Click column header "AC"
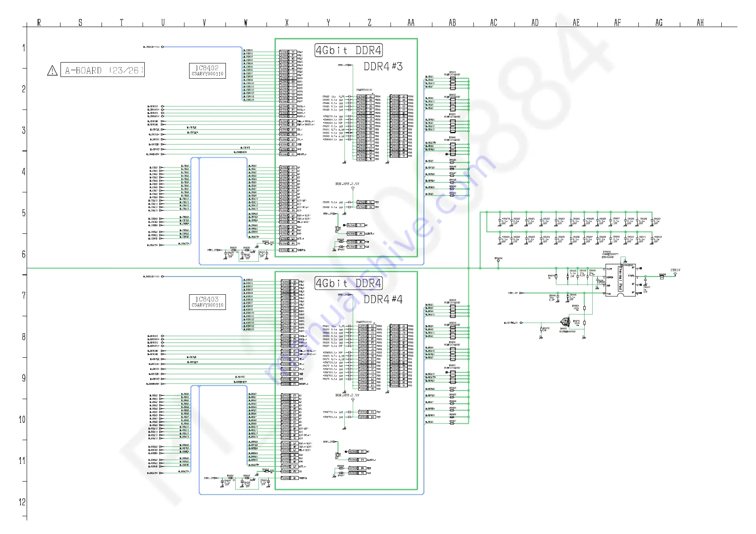 pyautogui.click(x=494, y=23)
